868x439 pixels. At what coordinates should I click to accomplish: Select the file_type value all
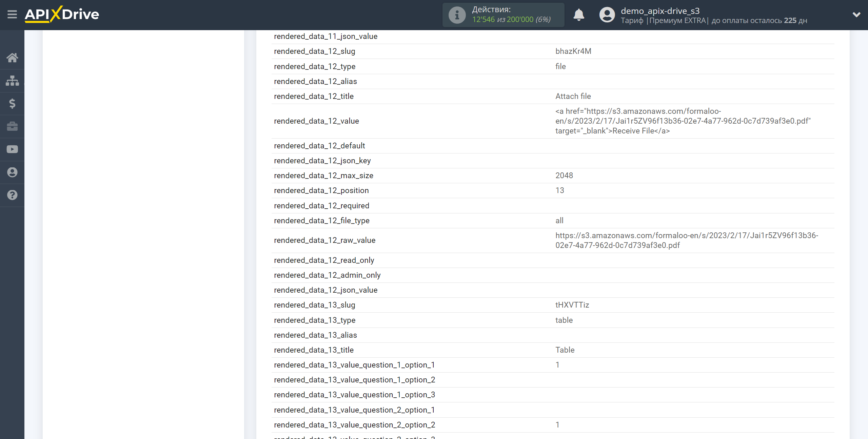tap(559, 221)
